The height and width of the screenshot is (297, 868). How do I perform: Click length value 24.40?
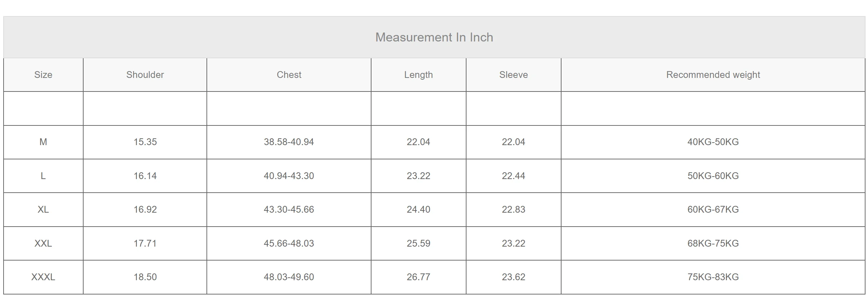pyautogui.click(x=418, y=209)
